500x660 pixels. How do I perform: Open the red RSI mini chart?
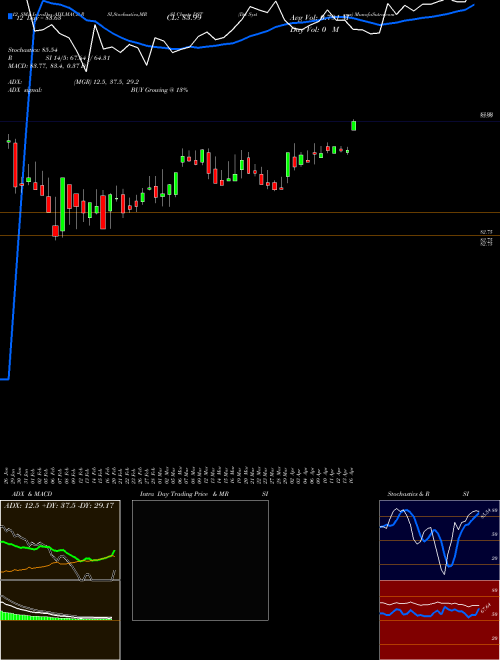click(x=439, y=620)
